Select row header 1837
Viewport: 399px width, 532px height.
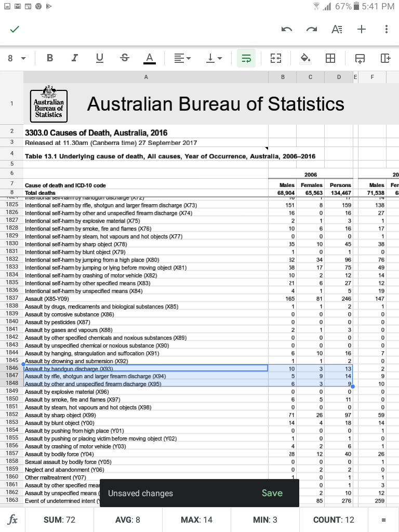click(12, 298)
